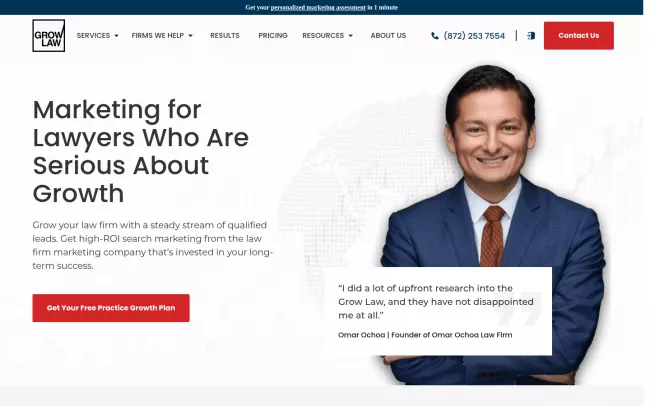Image resolution: width=650 pixels, height=406 pixels.
Task: Open the Pricing menu item
Action: pos(272,35)
